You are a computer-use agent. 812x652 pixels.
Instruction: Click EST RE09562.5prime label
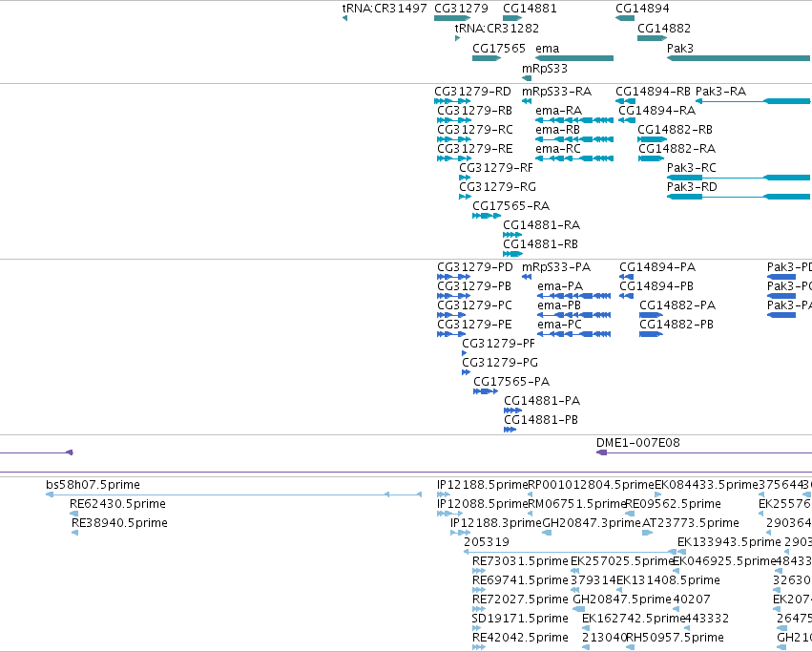[674, 504]
